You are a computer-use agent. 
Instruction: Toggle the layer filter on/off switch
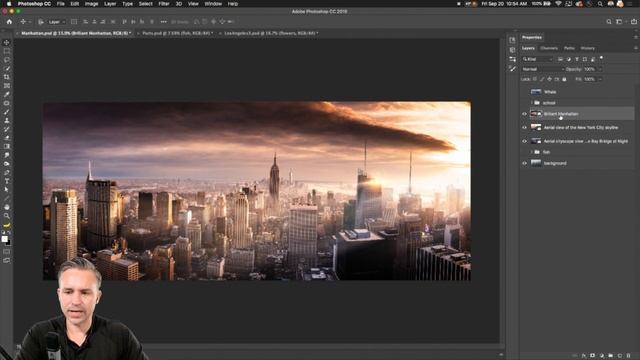tap(601, 58)
